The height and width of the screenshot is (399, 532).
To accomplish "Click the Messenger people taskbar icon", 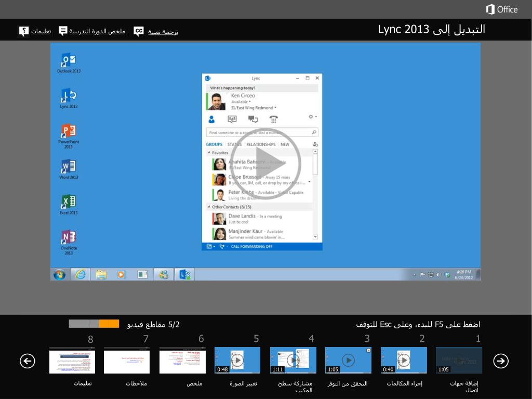I will [x=163, y=274].
